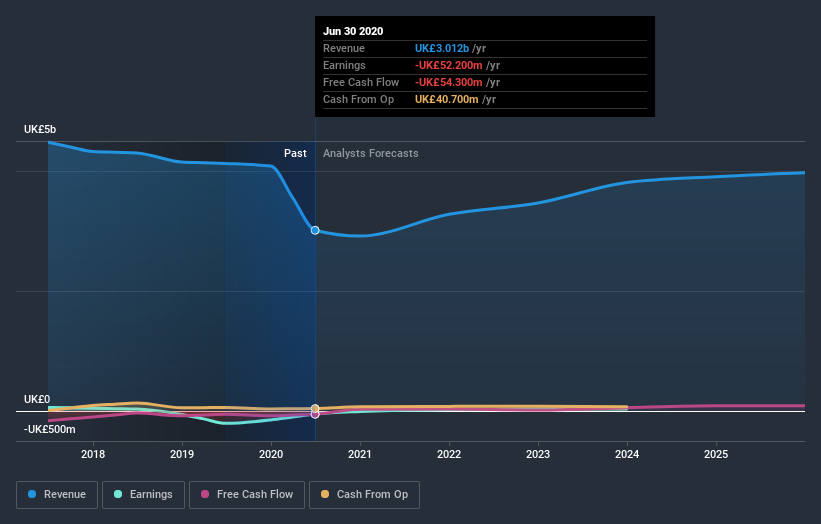
Task: Select the Free Cash Flow data point marker
Action: [x=315, y=415]
